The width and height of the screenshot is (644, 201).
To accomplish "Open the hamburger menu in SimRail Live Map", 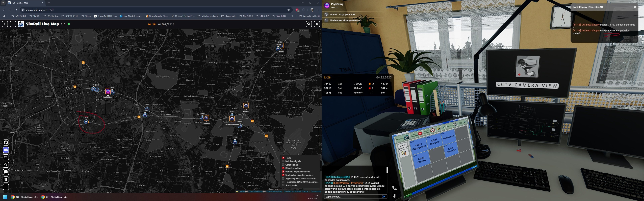I will point(13,24).
